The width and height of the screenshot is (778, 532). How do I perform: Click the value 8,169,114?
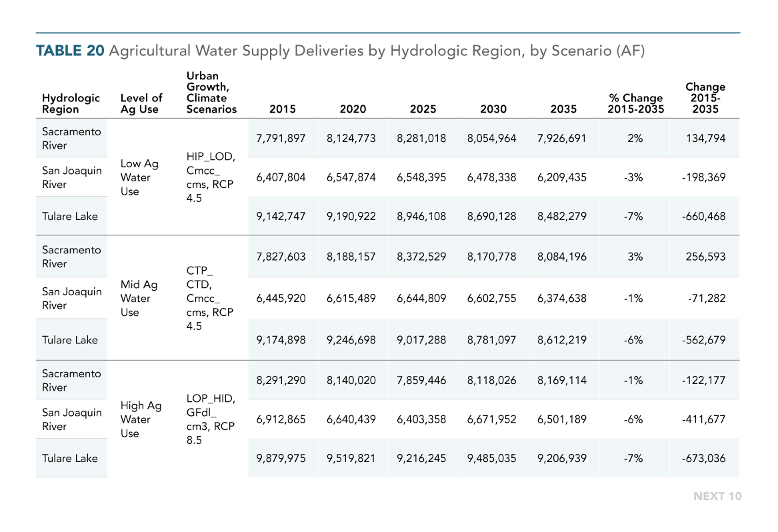pyautogui.click(x=562, y=381)
